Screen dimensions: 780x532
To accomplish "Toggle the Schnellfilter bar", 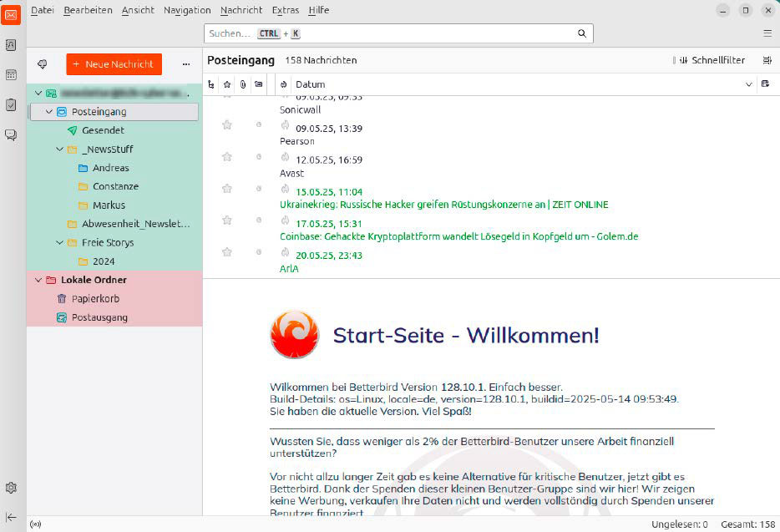I will (x=712, y=60).
